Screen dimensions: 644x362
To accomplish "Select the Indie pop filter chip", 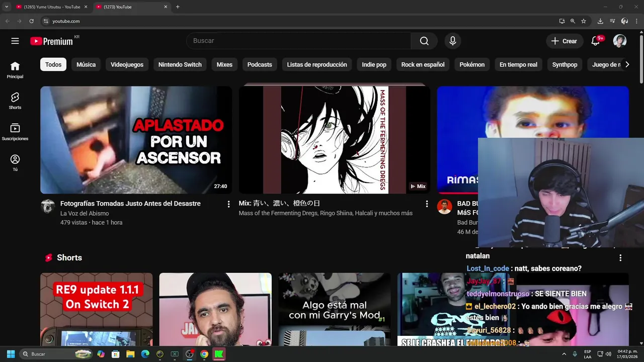I will (x=374, y=64).
